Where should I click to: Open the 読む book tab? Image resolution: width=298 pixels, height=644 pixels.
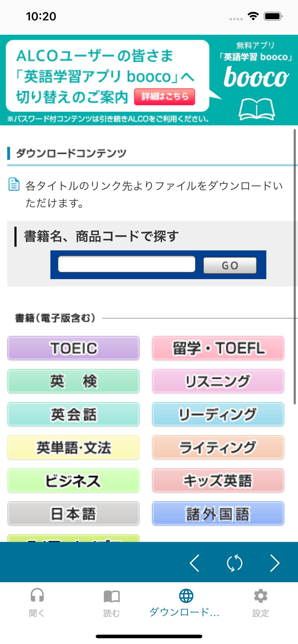[112, 603]
